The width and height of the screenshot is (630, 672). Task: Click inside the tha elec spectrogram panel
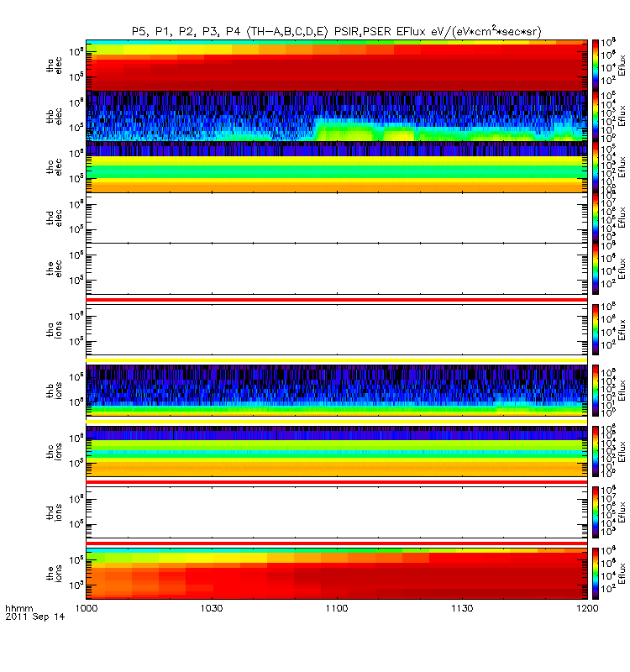coord(337,66)
